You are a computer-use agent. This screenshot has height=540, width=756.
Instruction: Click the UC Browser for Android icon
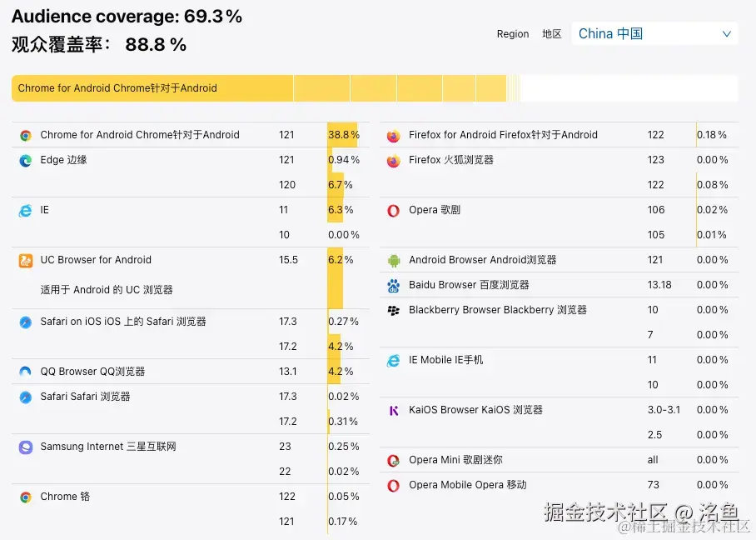click(x=26, y=261)
